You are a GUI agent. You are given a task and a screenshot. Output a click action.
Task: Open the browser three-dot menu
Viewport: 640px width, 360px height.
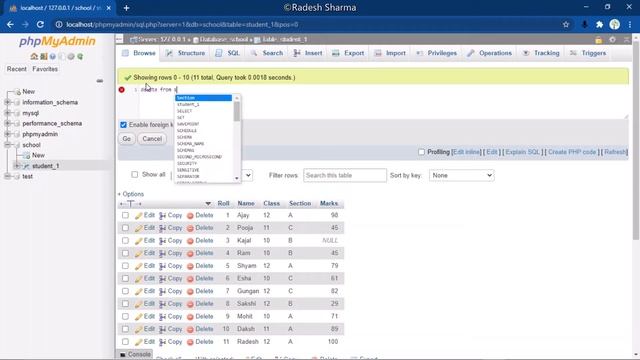[x=630, y=24]
